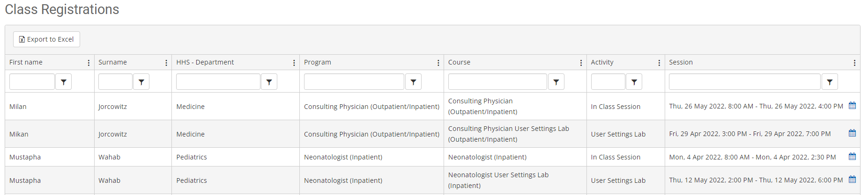This screenshot has width=868, height=195.
Task: Click the Program column filter funnel icon
Action: (x=413, y=82)
